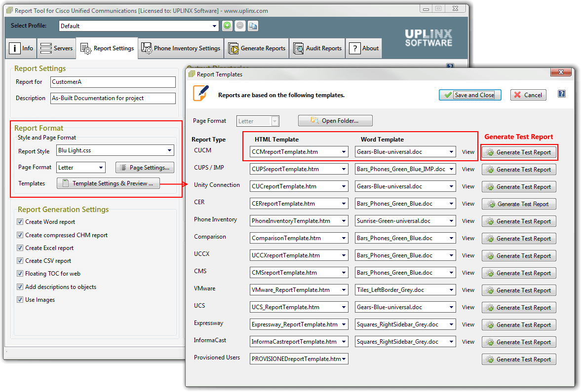This screenshot has width=581, height=392.
Task: Disable Floating TOC for web
Action: (20, 274)
